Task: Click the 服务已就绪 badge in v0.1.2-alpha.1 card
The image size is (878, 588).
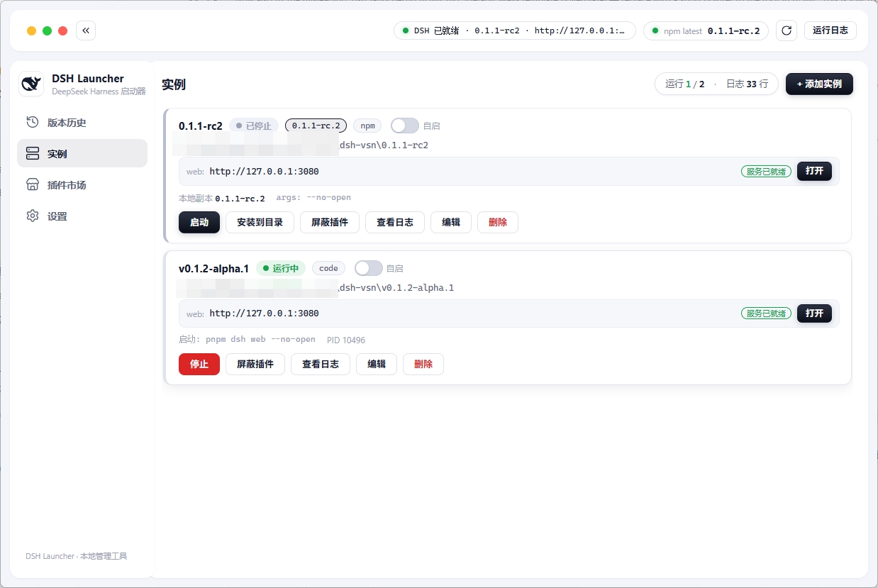Action: (766, 314)
